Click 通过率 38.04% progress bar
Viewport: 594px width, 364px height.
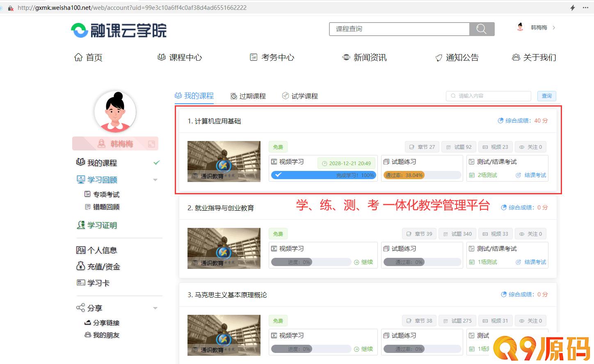422,175
